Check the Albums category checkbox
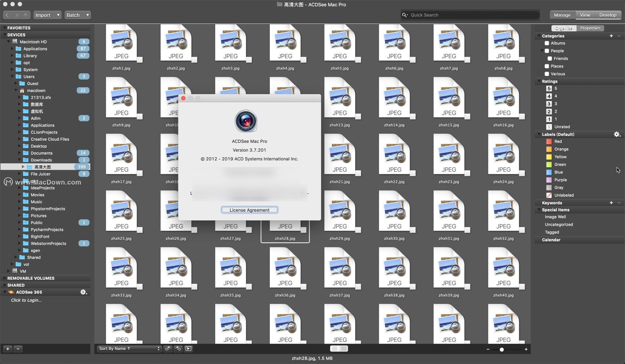 (547, 43)
